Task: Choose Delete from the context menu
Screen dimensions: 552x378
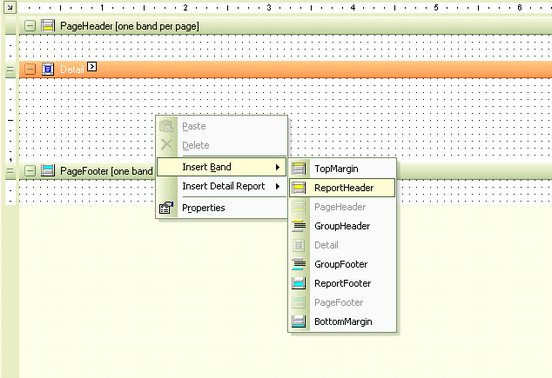Action: pyautogui.click(x=221, y=145)
